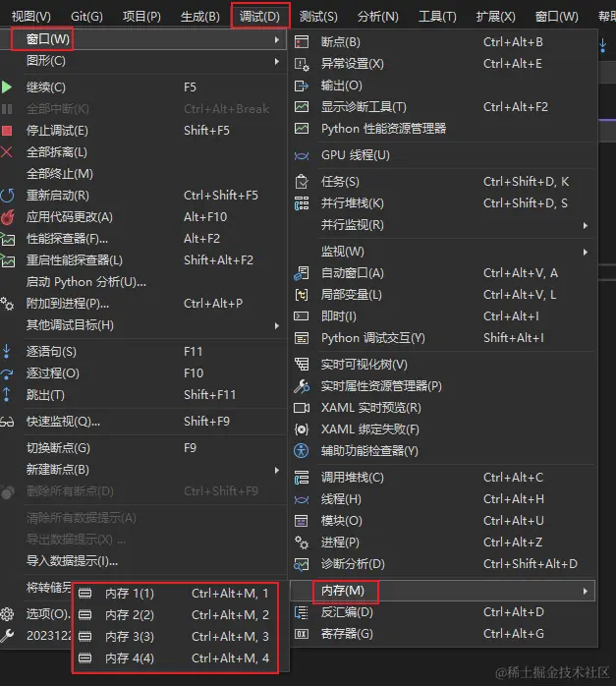Click the XAML Live Preview camera icon

(x=302, y=408)
